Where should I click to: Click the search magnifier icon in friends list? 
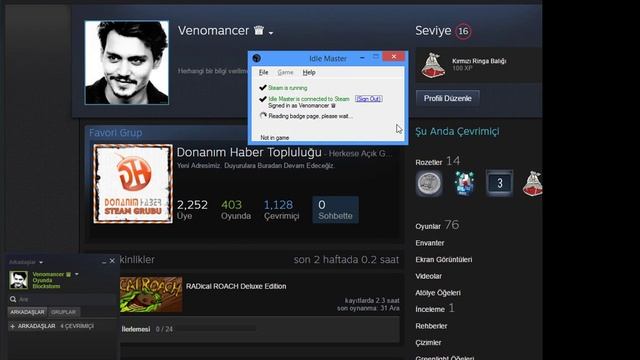(x=13, y=299)
